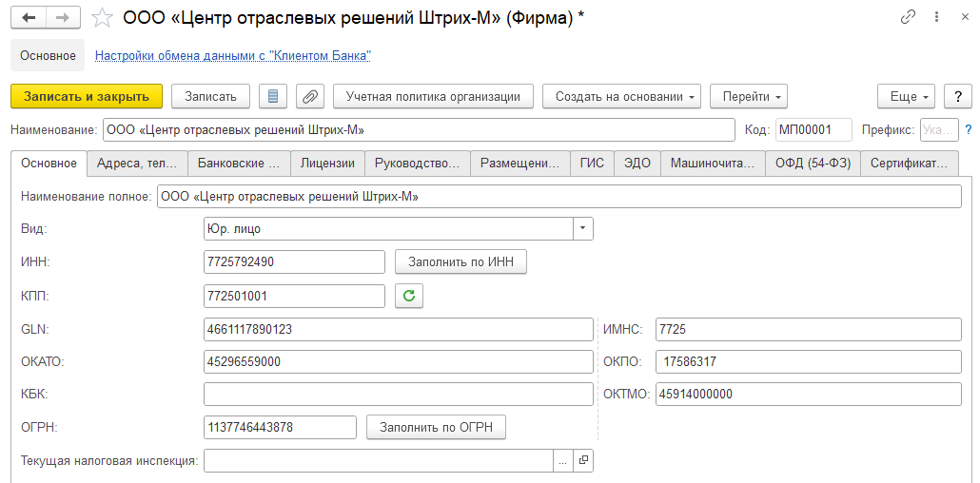The height and width of the screenshot is (483, 980).
Task: Add to favorites with star icon
Action: tap(101, 18)
